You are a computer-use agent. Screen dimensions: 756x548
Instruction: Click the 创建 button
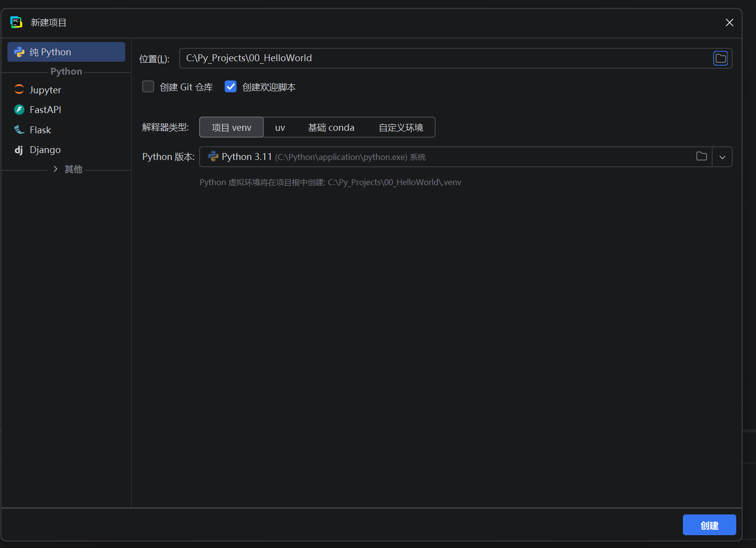click(710, 525)
